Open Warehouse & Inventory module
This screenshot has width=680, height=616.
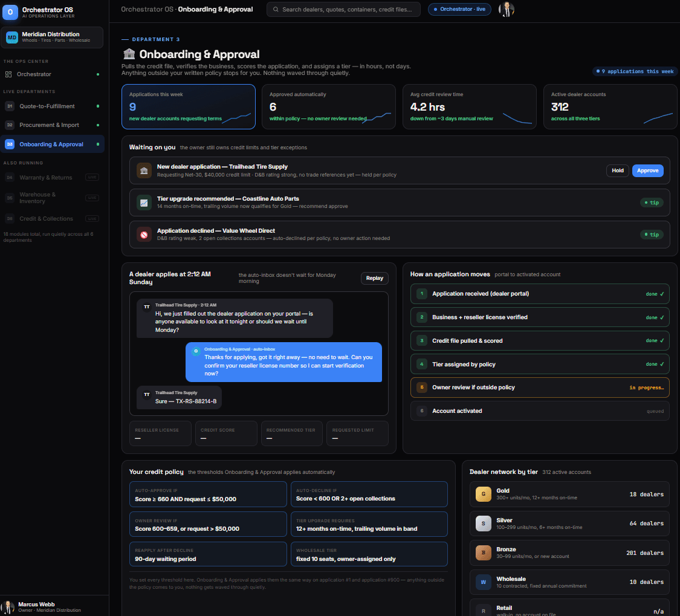point(52,198)
